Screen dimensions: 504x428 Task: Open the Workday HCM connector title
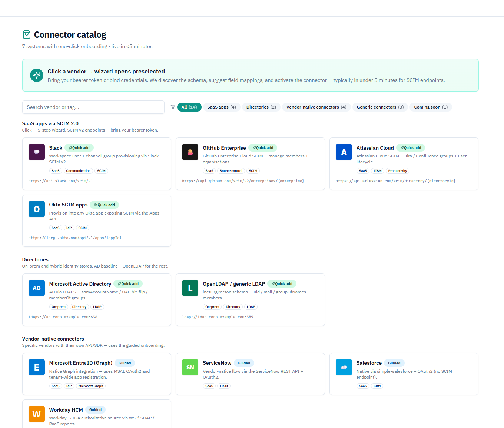tap(66, 410)
